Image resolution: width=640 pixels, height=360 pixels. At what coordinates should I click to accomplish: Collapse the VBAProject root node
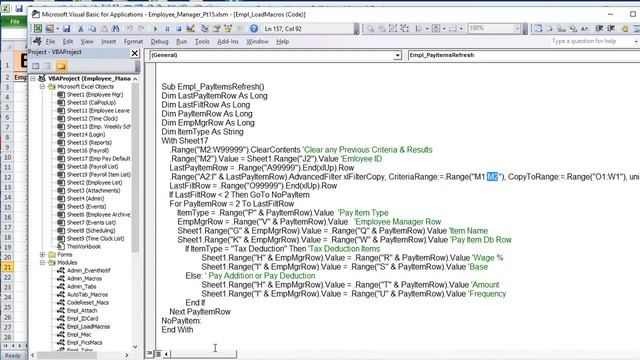[x=33, y=78]
